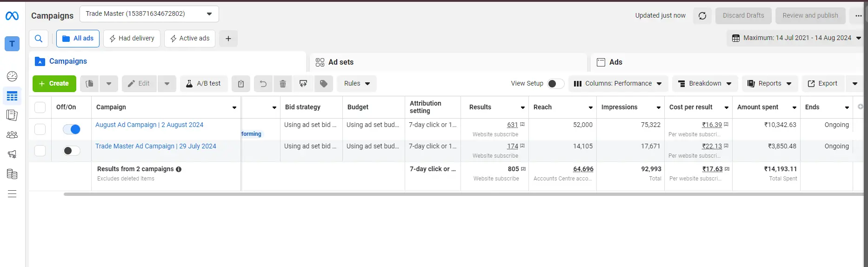Click Review and publish button
Screen dimensions: 868x267
coord(810,16)
